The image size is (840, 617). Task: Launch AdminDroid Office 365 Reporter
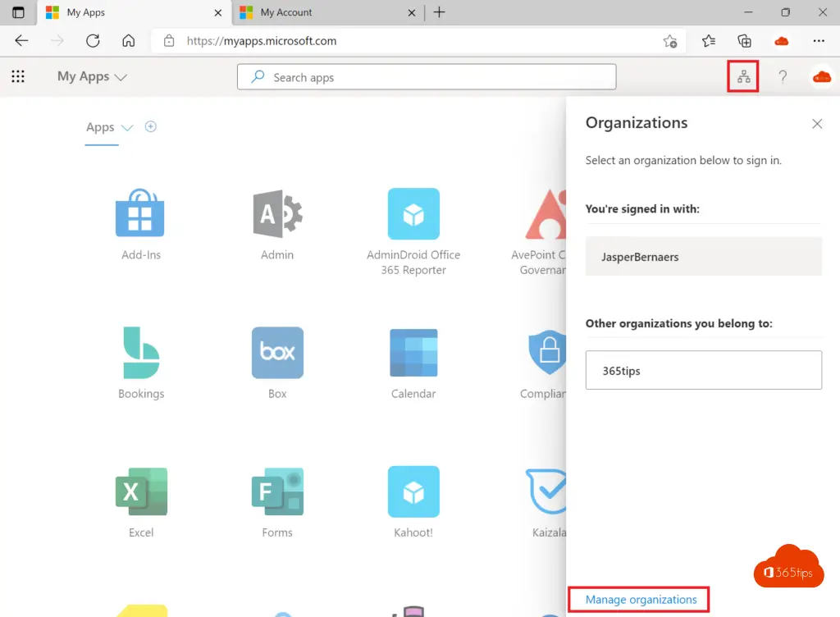point(413,231)
